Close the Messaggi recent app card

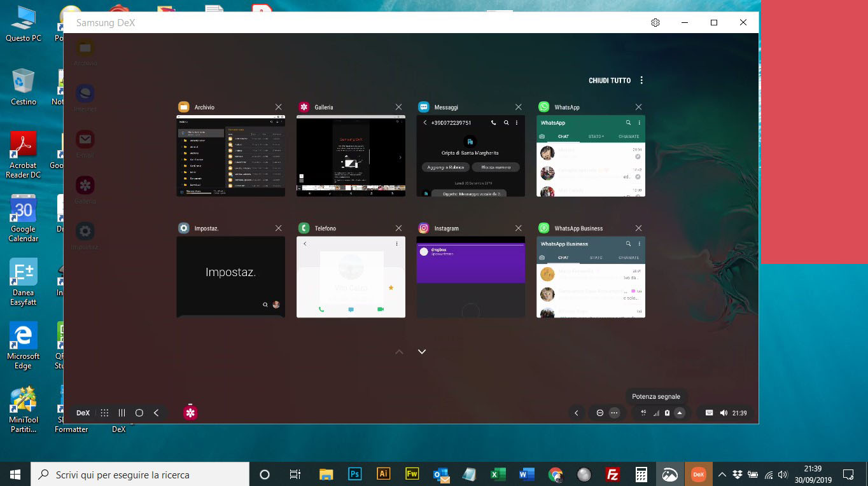click(519, 107)
